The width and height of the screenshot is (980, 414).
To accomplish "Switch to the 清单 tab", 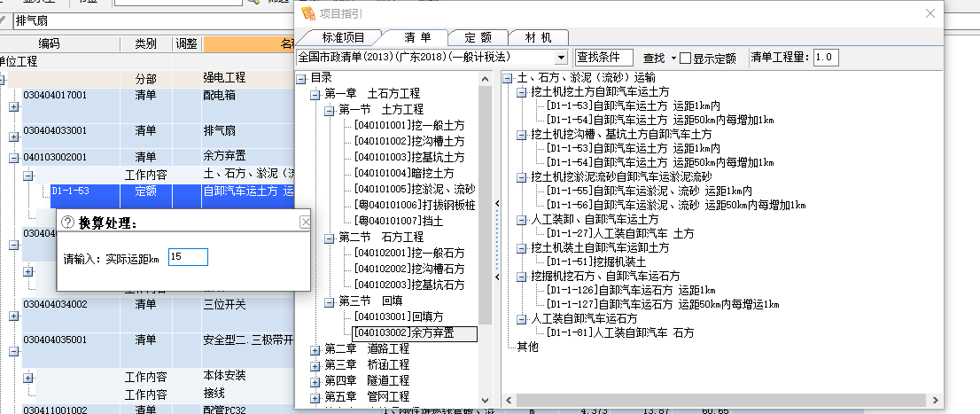I will point(417,37).
